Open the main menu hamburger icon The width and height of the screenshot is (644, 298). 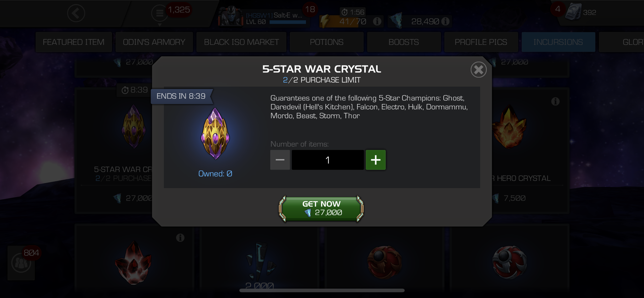[160, 13]
